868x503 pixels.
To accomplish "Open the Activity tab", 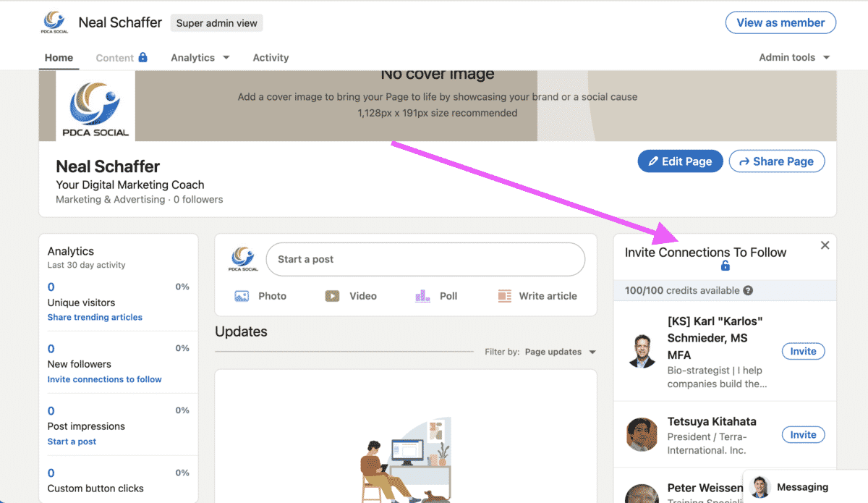I will coord(271,58).
